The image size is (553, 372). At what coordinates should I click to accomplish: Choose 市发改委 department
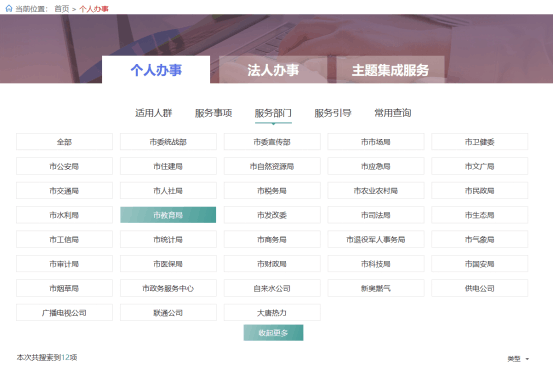[272, 215]
